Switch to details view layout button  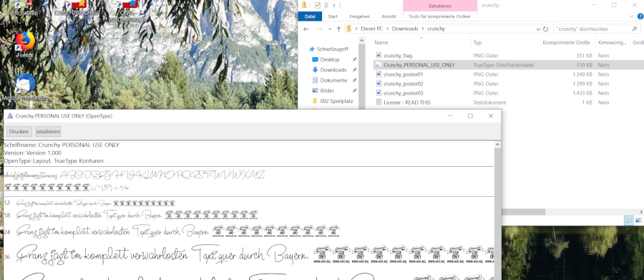(x=629, y=221)
